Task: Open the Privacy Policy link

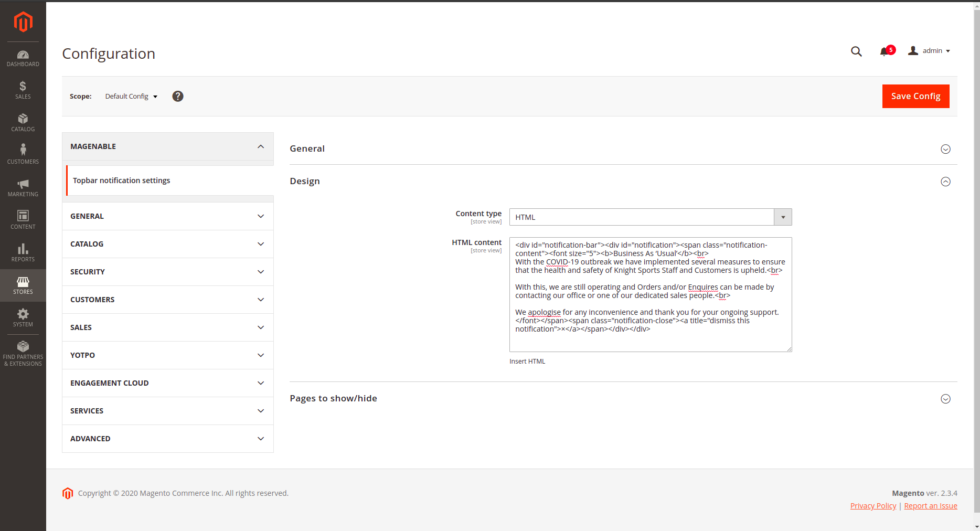Action: tap(873, 506)
